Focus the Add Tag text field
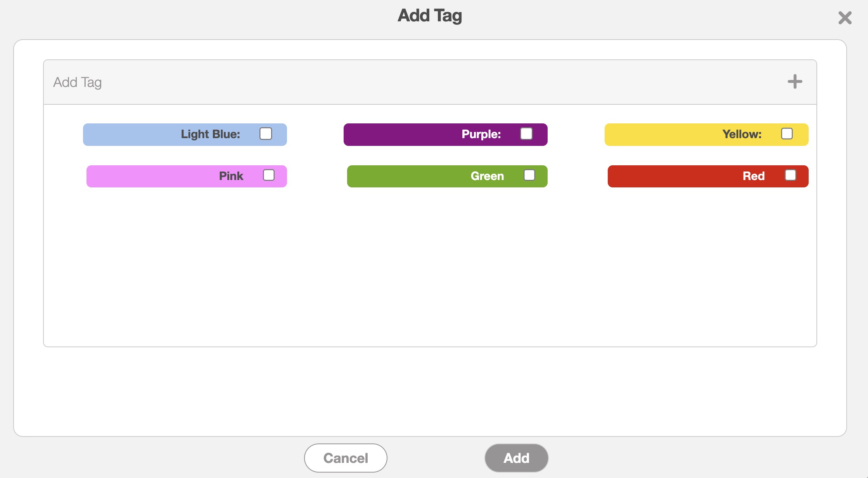 coord(388,82)
